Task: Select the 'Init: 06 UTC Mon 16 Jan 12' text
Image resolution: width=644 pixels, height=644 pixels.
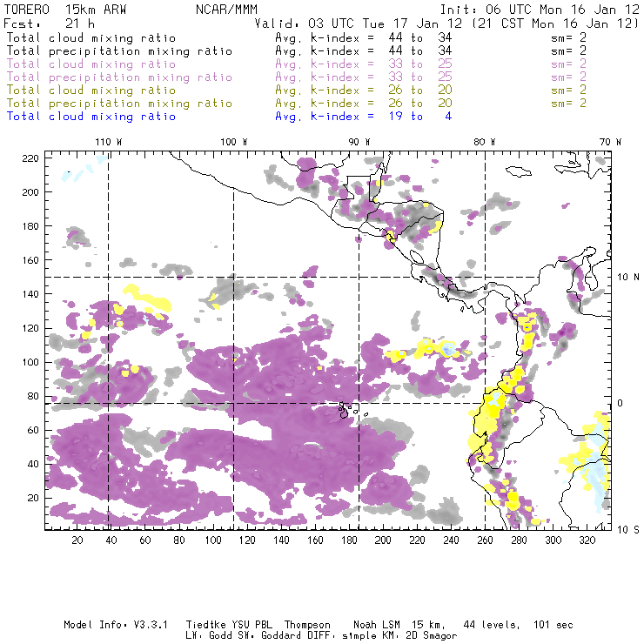Action: click(x=540, y=10)
